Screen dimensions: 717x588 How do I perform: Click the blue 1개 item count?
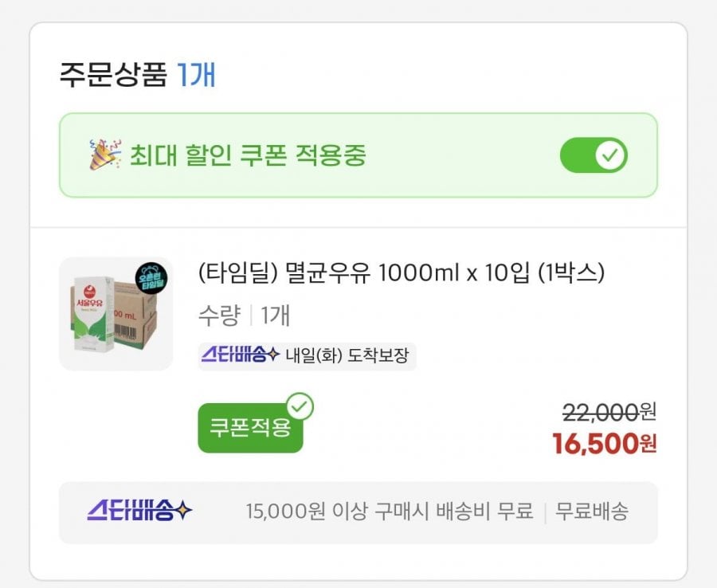pos(196,75)
